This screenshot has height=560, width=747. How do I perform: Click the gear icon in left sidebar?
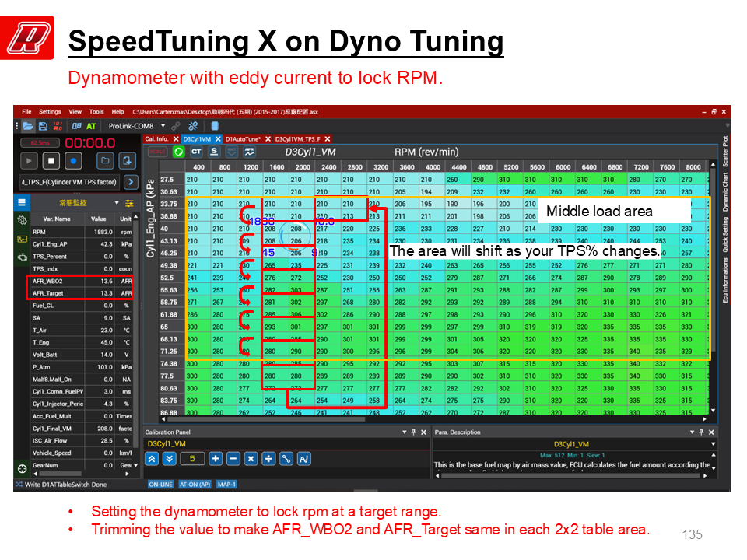click(22, 220)
